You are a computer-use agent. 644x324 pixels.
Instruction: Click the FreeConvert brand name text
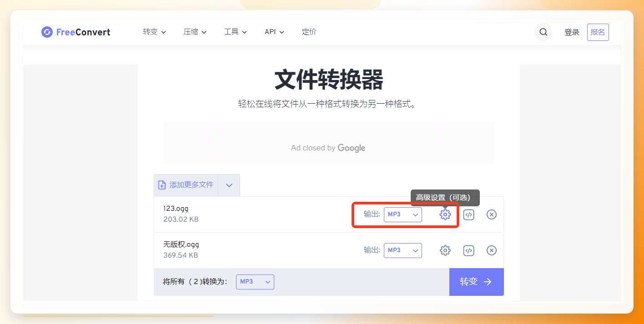(x=83, y=32)
